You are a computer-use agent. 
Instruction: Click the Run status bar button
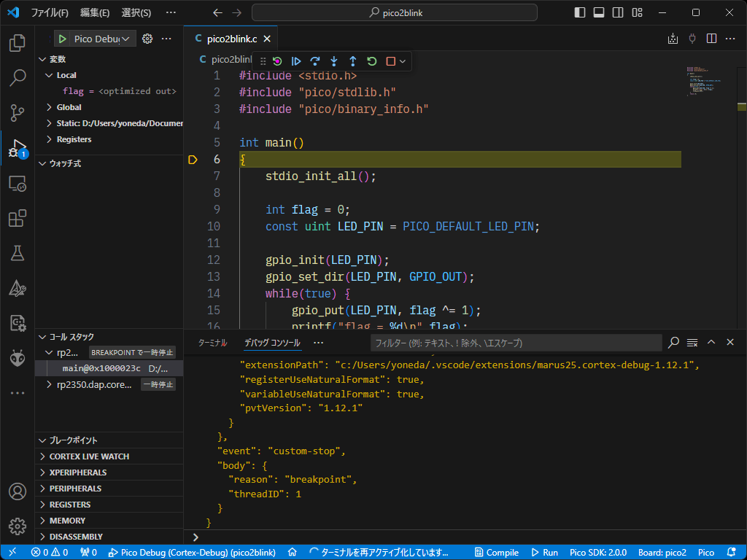544,553
